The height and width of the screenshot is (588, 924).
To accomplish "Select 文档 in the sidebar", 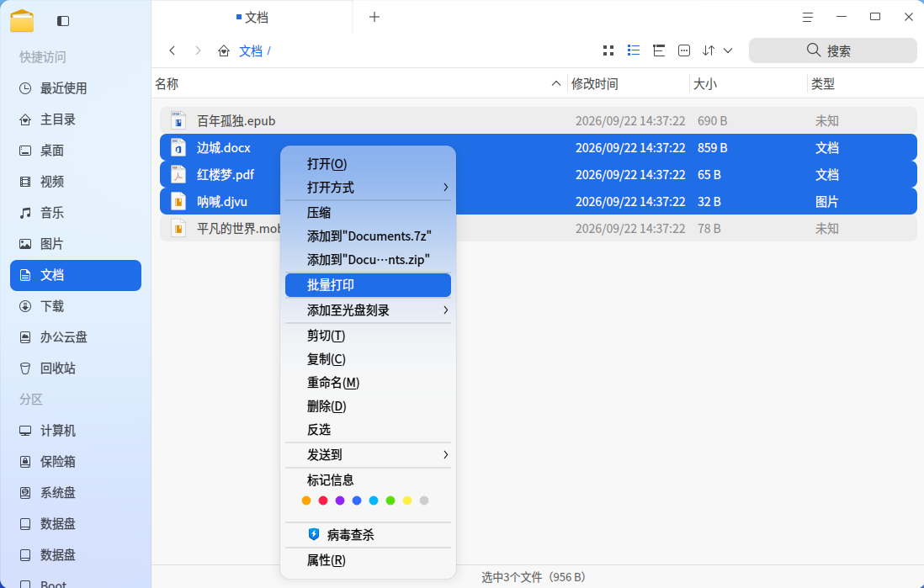I will point(76,275).
